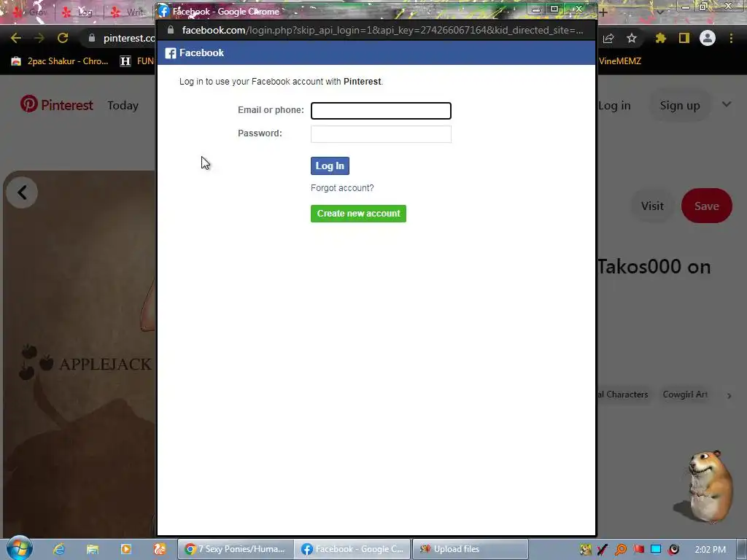
Task: Open the Extensions puzzle icon
Action: pyautogui.click(x=661, y=38)
